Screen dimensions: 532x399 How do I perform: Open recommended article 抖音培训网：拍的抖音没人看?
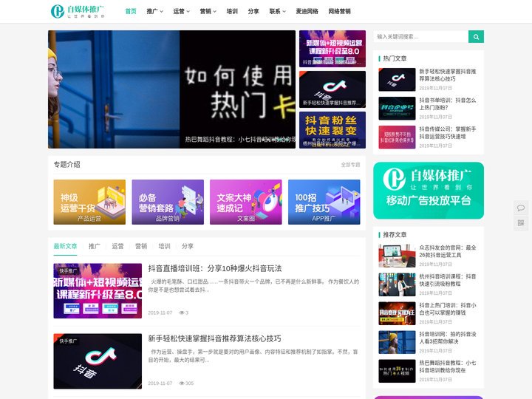[448, 338]
